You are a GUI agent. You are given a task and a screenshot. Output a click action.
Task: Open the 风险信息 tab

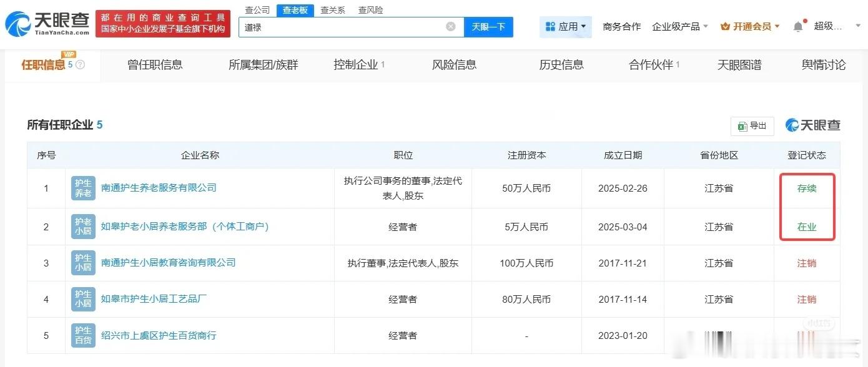(x=454, y=64)
